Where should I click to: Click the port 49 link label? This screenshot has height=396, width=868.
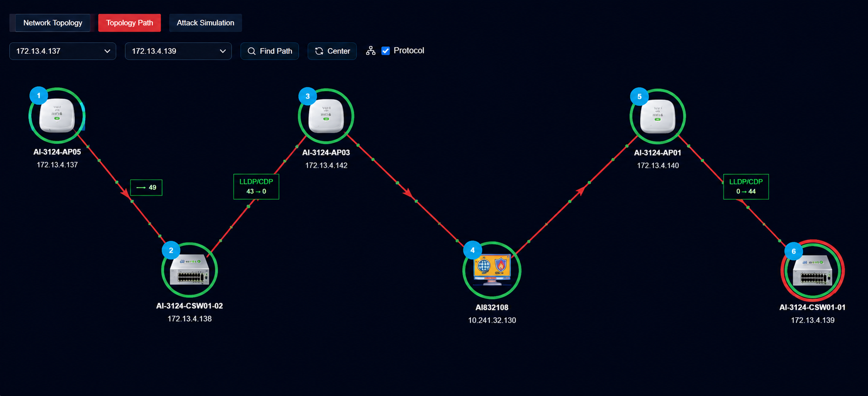pos(146,188)
